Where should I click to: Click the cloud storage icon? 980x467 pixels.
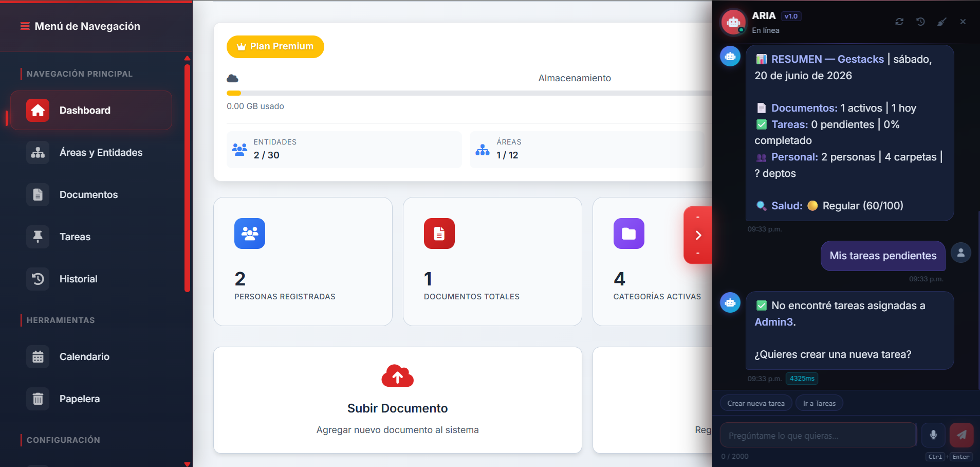coord(232,78)
